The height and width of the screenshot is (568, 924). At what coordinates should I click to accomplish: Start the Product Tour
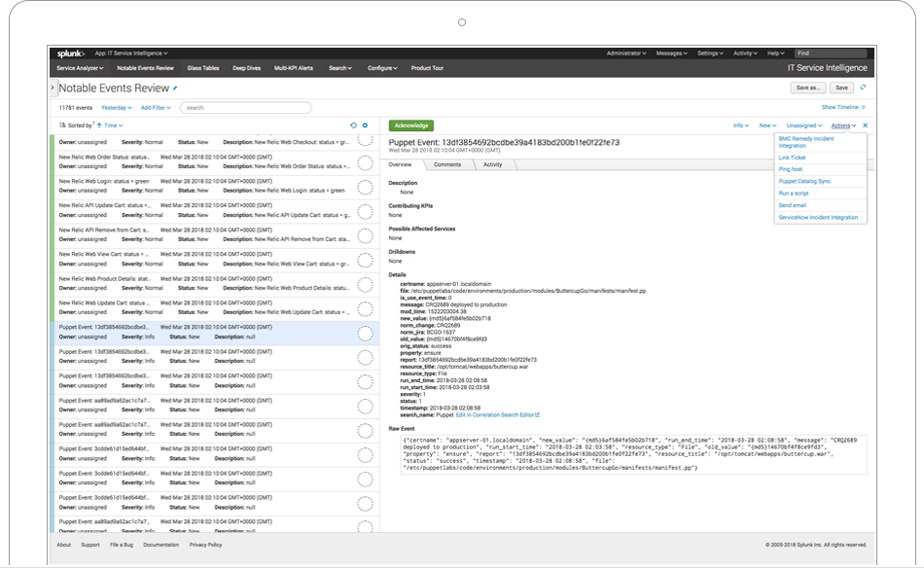[427, 68]
